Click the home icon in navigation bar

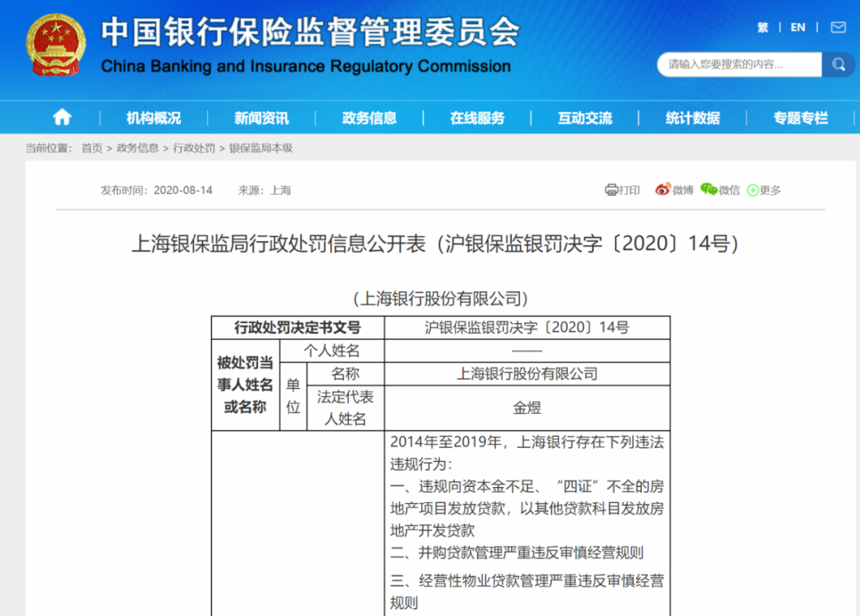tap(62, 118)
